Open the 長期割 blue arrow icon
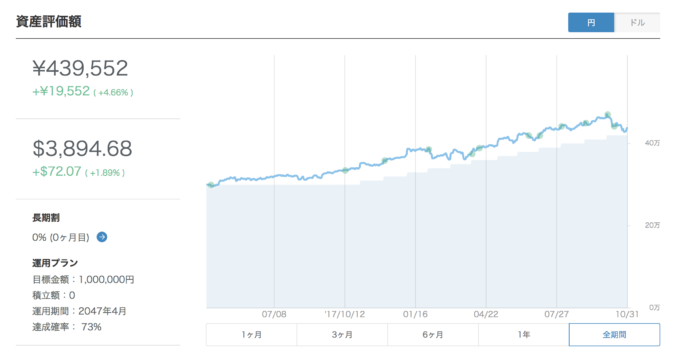680x360 pixels. 102,237
